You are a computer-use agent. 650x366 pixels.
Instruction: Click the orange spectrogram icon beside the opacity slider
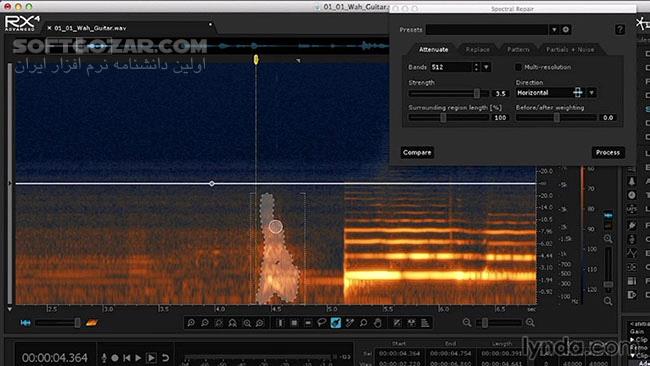point(92,322)
